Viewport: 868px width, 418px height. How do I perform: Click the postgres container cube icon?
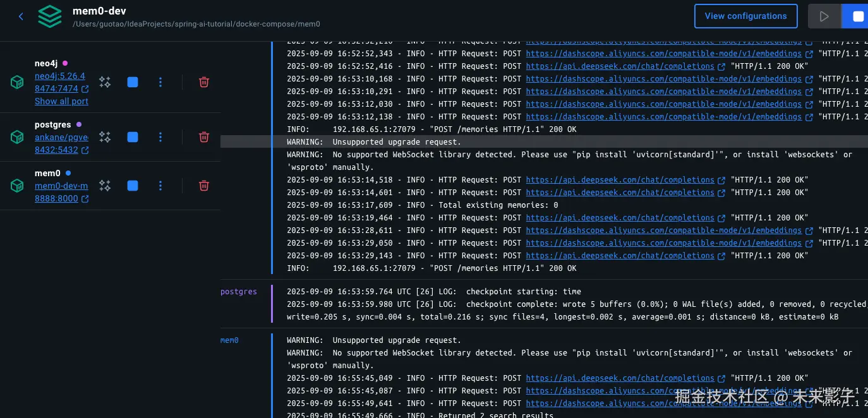point(17,137)
